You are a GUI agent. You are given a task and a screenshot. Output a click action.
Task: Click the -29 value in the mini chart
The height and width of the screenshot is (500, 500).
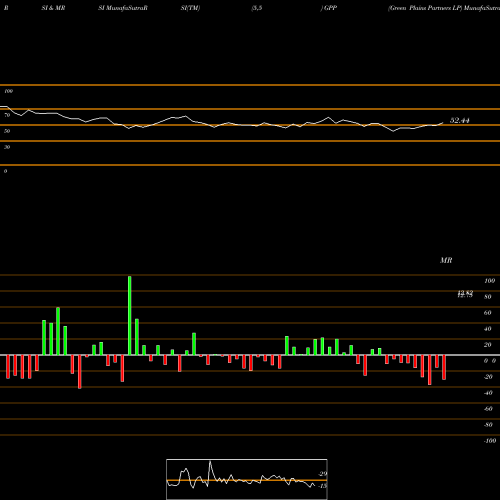tap(323, 474)
